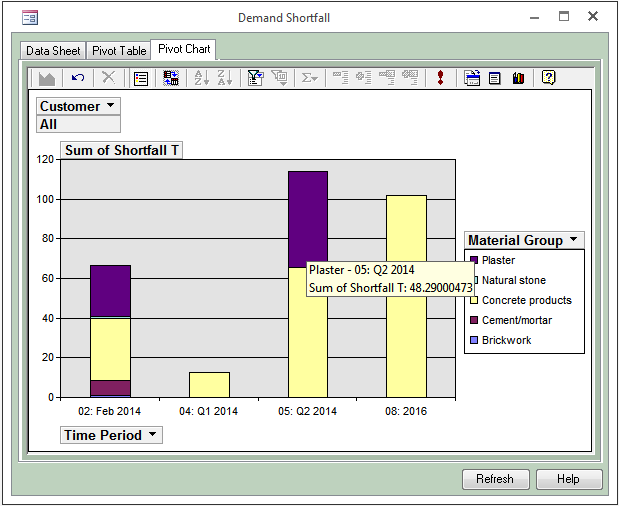Open the Material Group dropdown
This screenshot has width=619, height=506.
(x=574, y=240)
